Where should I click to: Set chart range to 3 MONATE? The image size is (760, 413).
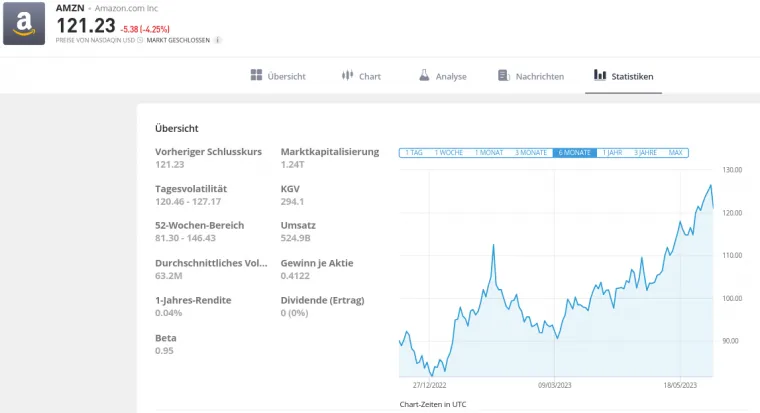(x=531, y=153)
